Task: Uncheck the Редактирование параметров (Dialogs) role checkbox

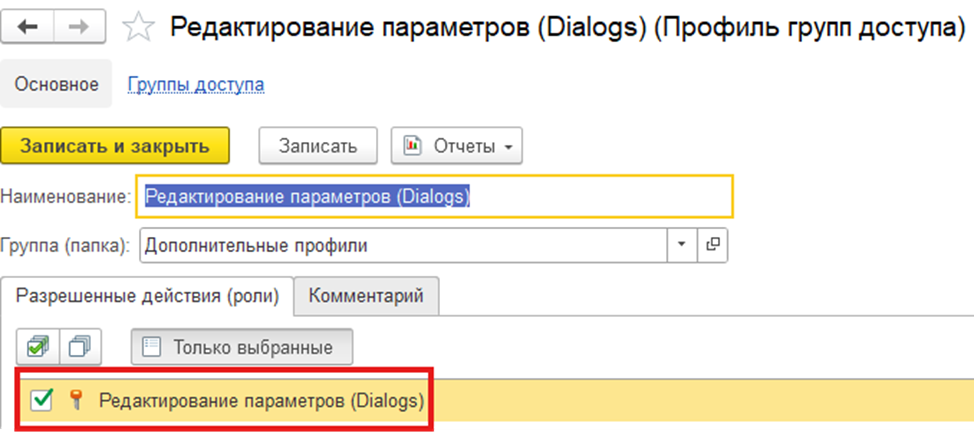Action: click(42, 401)
